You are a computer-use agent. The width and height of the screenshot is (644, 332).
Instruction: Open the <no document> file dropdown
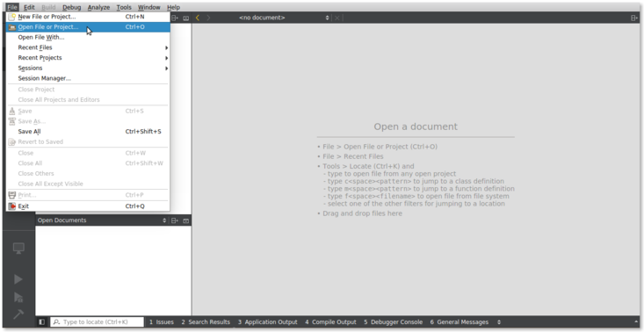[x=284, y=18]
